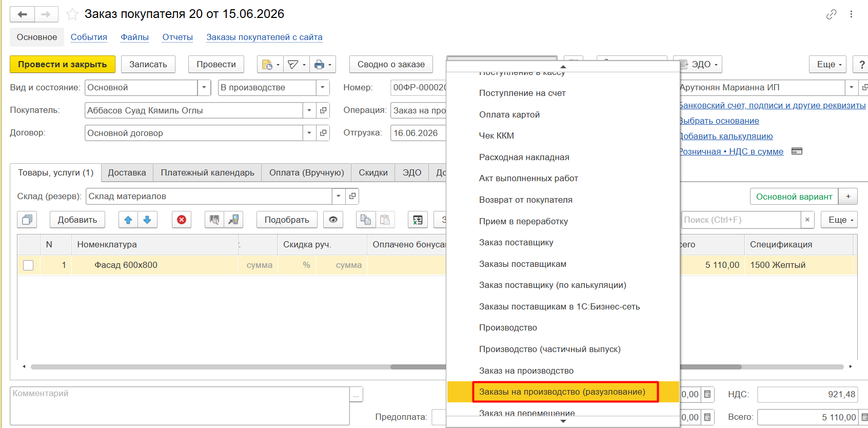Open the Покупатель card with its open icon

tap(323, 110)
